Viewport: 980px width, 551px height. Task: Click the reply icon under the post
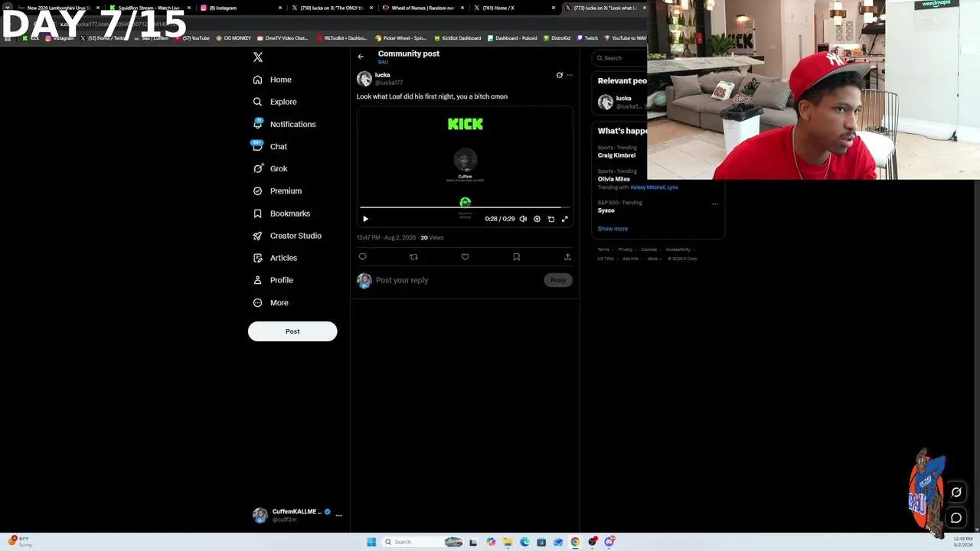[363, 257]
